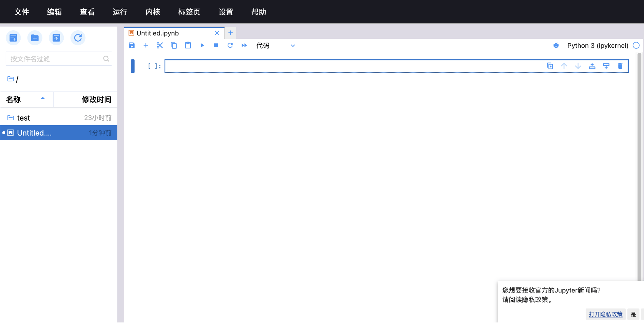Save the notebook with the disk icon

click(132, 46)
